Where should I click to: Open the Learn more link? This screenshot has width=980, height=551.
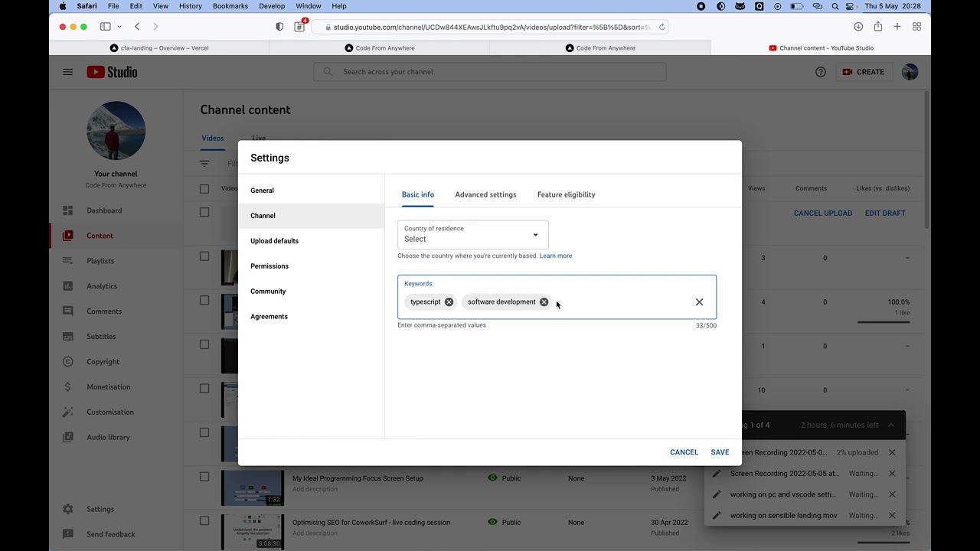pyautogui.click(x=556, y=256)
